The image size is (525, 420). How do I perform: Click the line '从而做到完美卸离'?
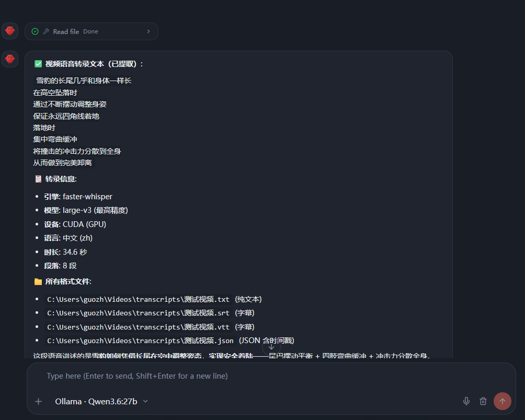point(63,163)
